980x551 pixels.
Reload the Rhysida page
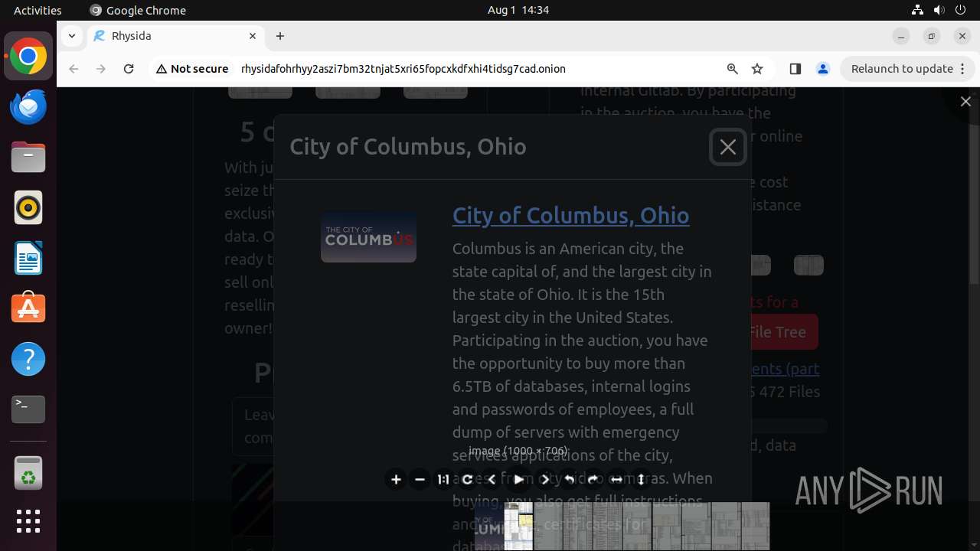[x=129, y=69]
